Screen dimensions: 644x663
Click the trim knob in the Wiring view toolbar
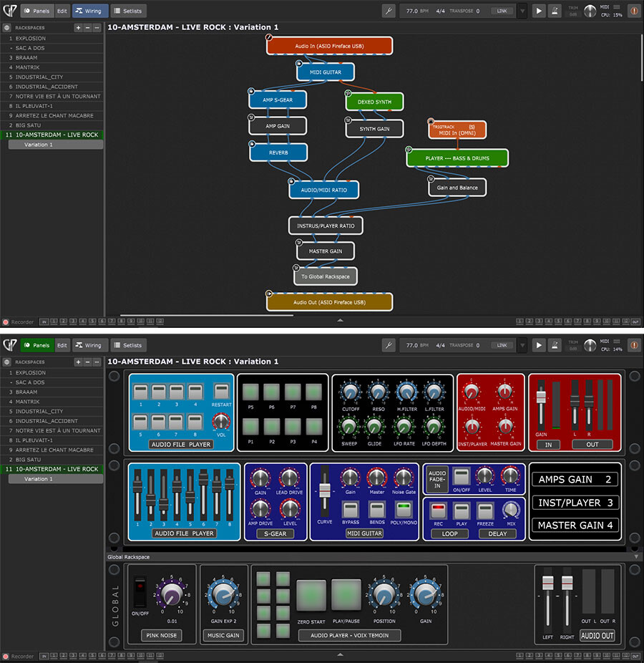(590, 11)
